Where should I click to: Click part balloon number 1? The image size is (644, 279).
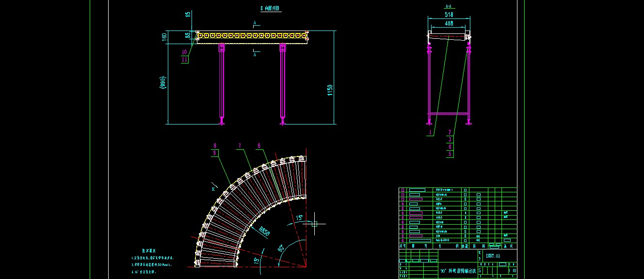[430, 132]
